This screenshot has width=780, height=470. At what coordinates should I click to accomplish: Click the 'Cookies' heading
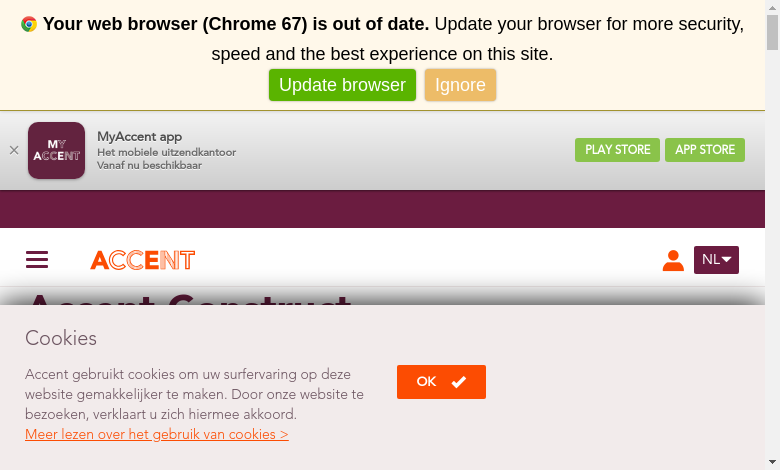tap(61, 338)
